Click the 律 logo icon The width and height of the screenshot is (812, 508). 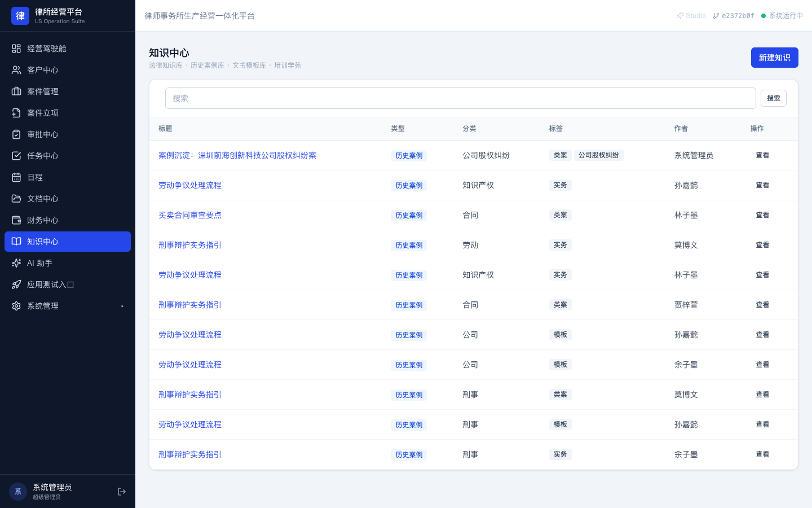click(20, 16)
